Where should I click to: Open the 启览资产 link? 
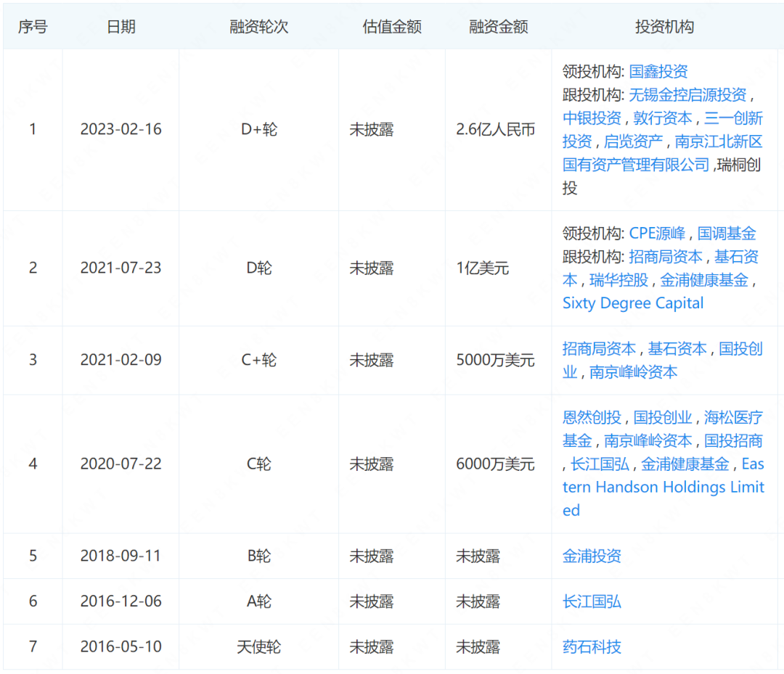633,142
